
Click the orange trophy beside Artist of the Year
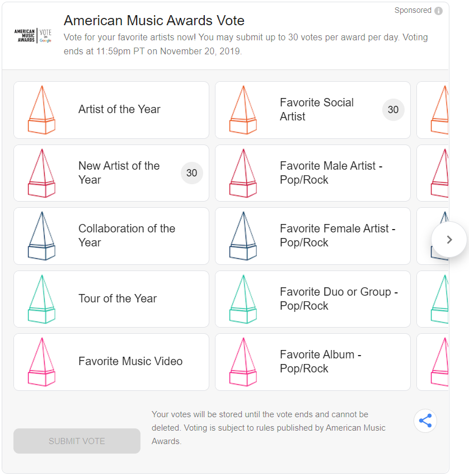[41, 110]
